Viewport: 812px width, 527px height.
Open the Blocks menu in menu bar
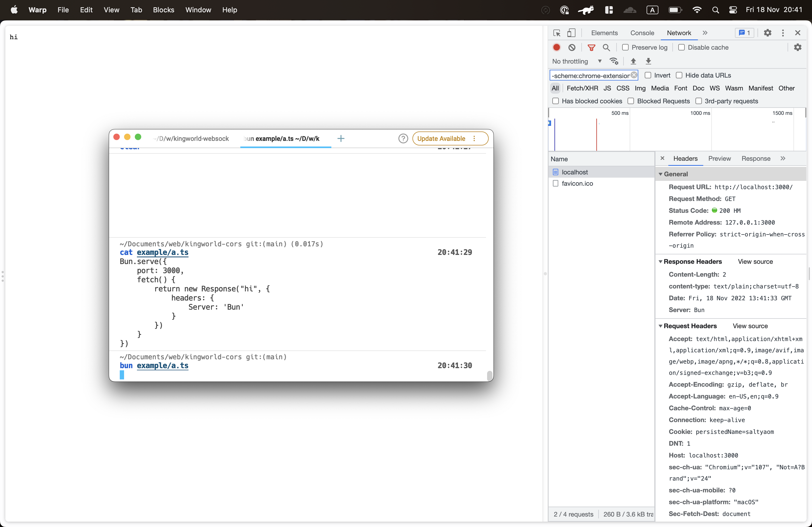tap(164, 10)
